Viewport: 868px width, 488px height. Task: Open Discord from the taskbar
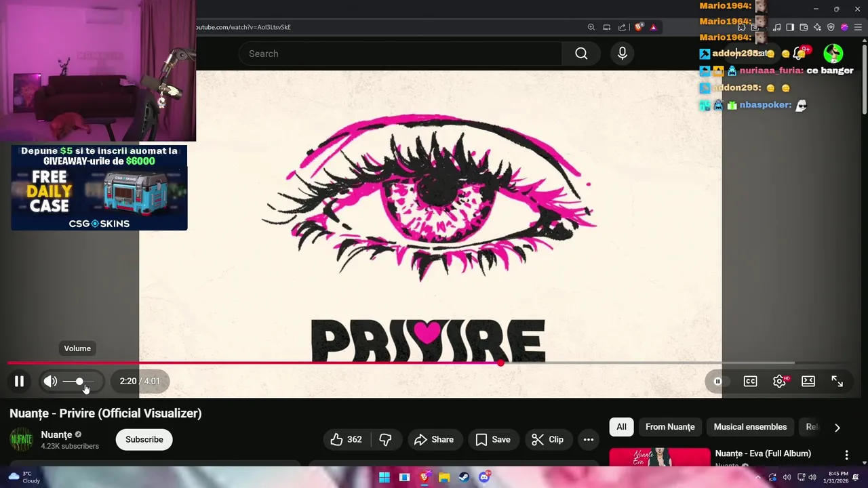tap(484, 477)
